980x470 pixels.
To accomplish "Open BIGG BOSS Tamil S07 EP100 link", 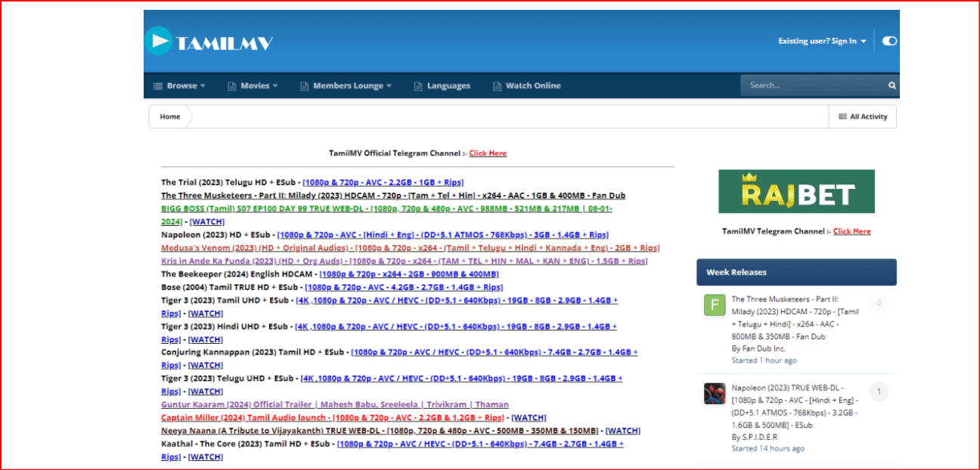I will click(386, 209).
